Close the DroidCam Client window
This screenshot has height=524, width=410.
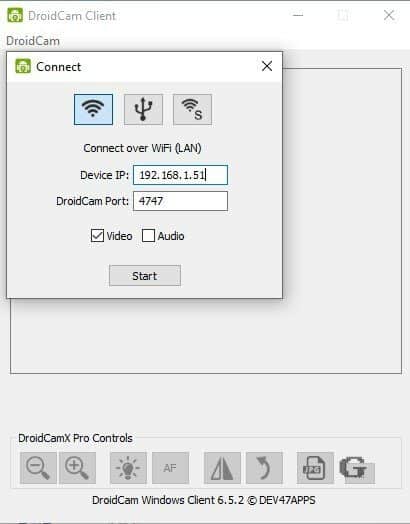tap(389, 15)
